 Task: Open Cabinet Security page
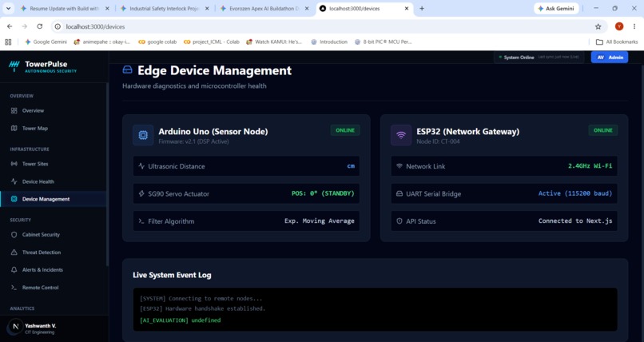[54, 234]
